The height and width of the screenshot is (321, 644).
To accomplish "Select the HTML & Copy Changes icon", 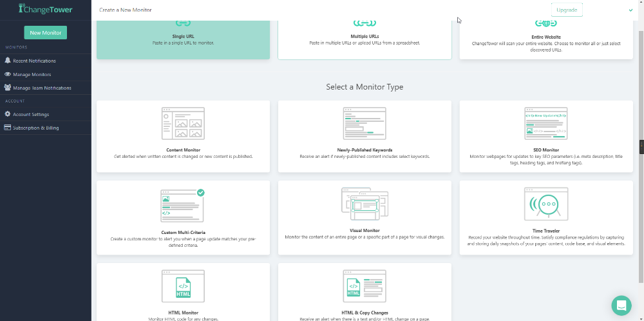I will (365, 286).
